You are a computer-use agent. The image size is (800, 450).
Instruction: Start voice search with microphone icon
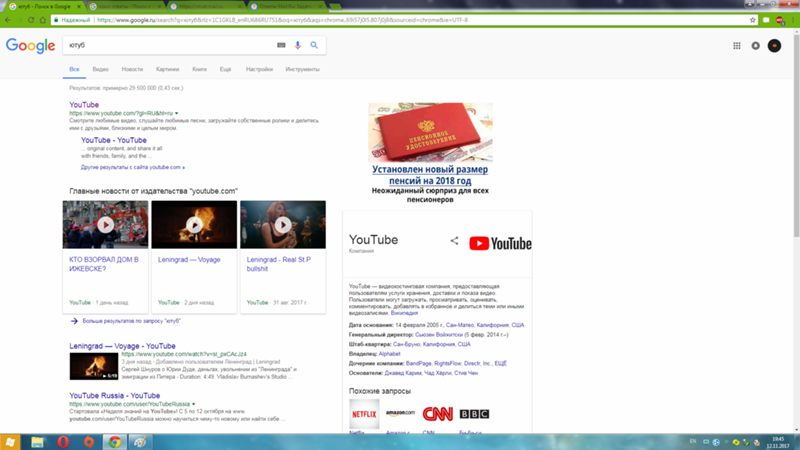point(297,45)
